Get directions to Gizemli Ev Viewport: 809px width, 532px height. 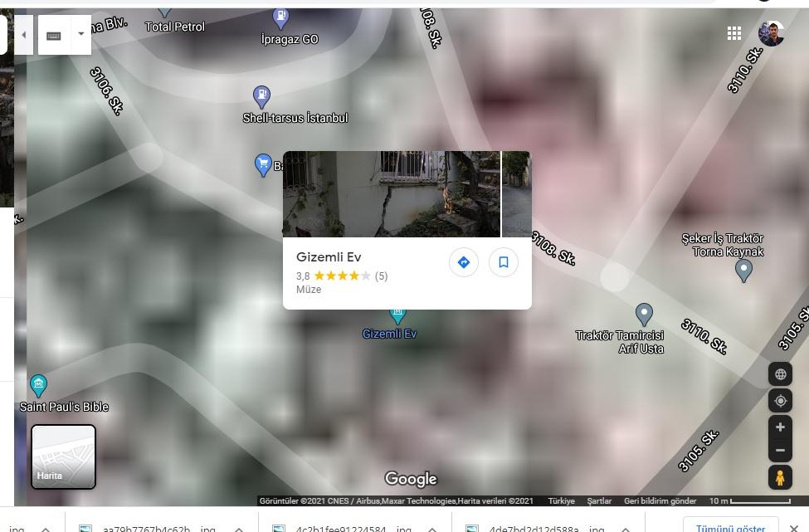[x=463, y=262]
